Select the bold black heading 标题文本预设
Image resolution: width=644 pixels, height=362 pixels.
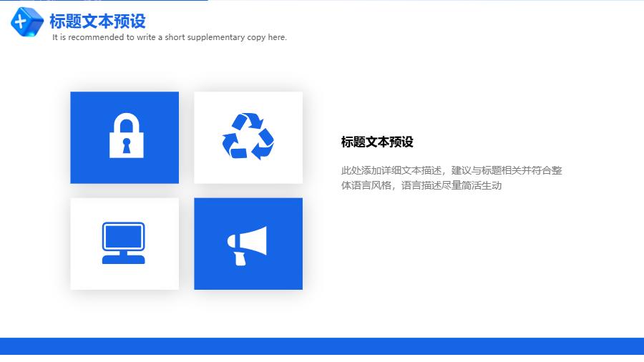(x=377, y=142)
